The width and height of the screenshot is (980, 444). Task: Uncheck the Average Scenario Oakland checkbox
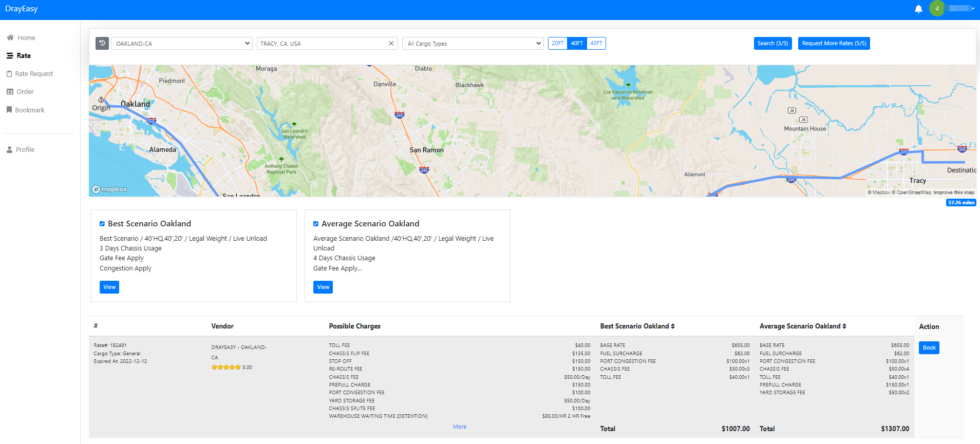316,224
